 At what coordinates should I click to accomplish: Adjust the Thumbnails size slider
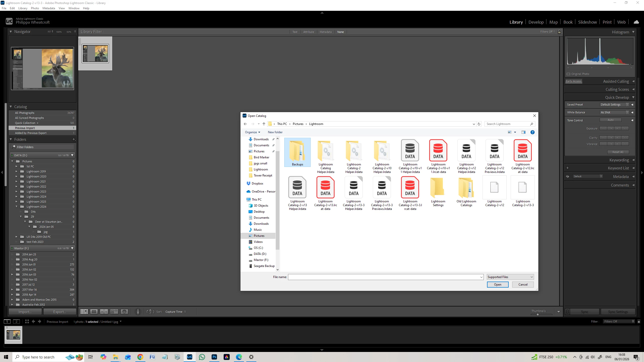pos(538,314)
